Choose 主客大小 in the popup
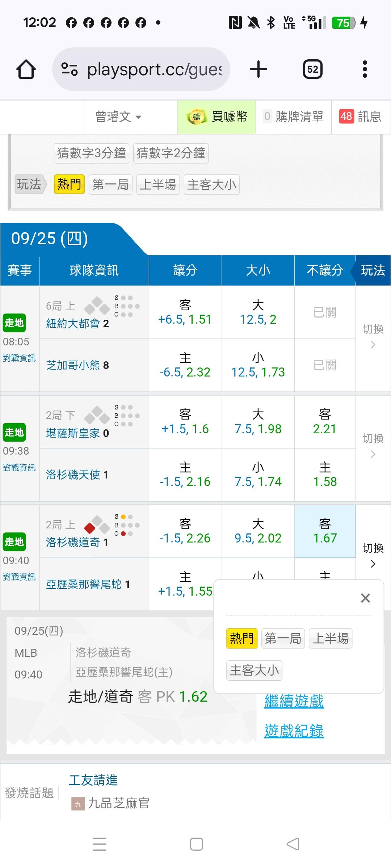 click(x=254, y=670)
